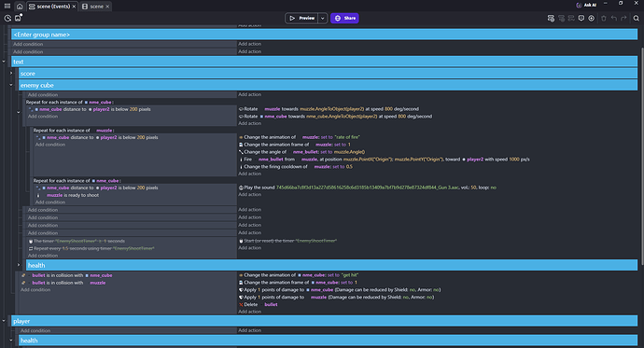
Task: Add condition under 'muzzle is ready to shoot'
Action: (x=50, y=202)
